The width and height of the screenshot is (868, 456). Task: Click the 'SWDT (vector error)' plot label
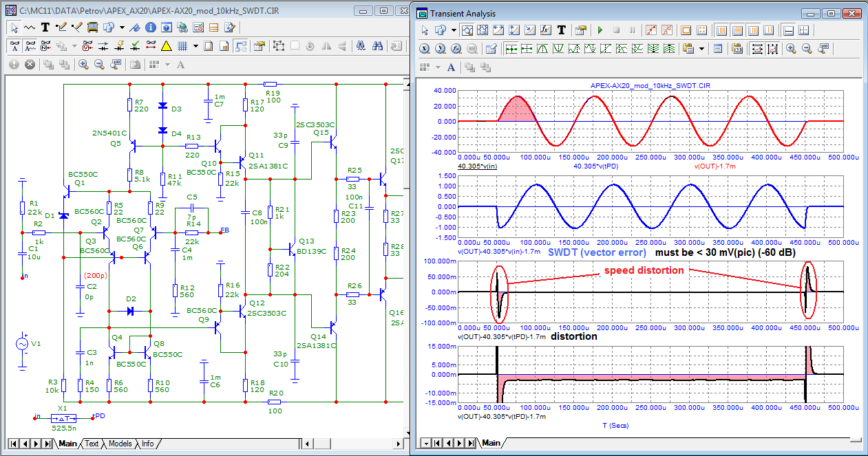click(x=597, y=252)
